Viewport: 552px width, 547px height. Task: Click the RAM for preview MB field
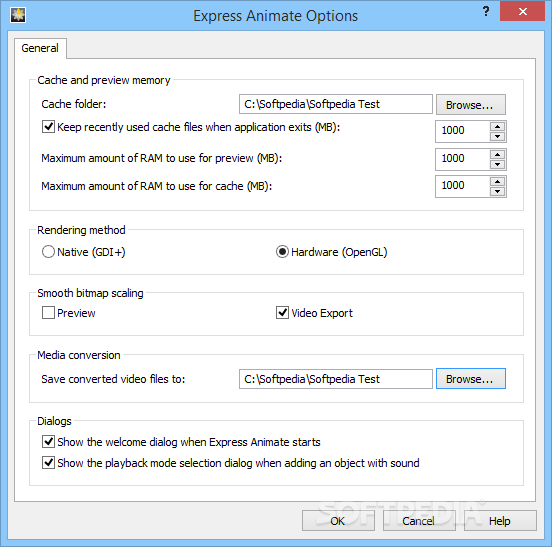pos(462,159)
